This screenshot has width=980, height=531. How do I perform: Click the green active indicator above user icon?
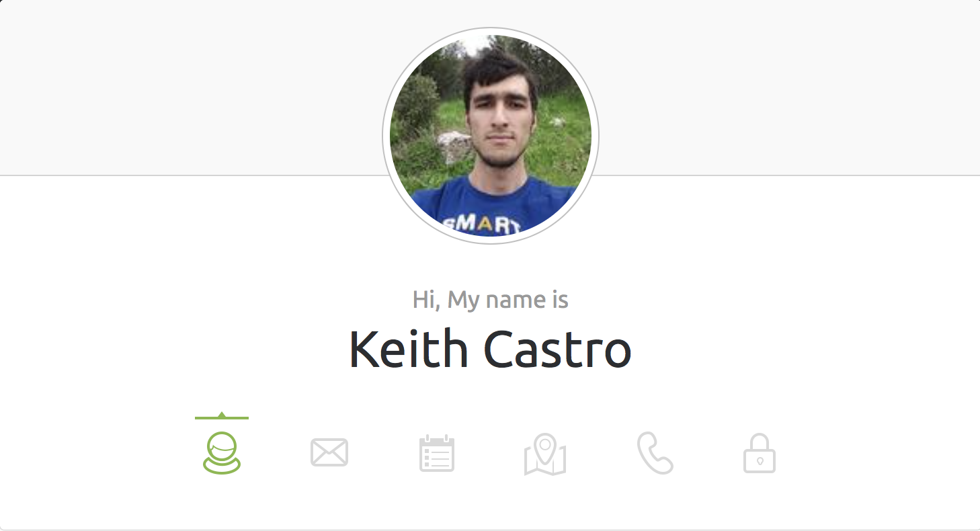[x=222, y=417]
